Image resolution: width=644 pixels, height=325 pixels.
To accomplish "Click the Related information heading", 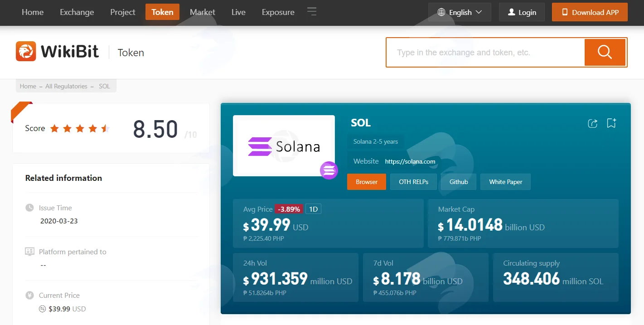I will pyautogui.click(x=63, y=178).
